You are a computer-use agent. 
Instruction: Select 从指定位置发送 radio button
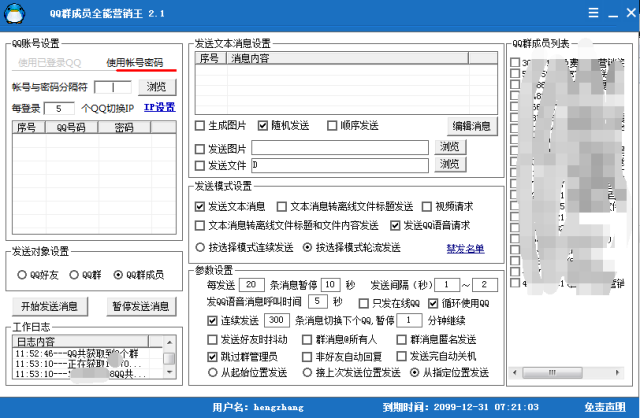[x=414, y=372]
